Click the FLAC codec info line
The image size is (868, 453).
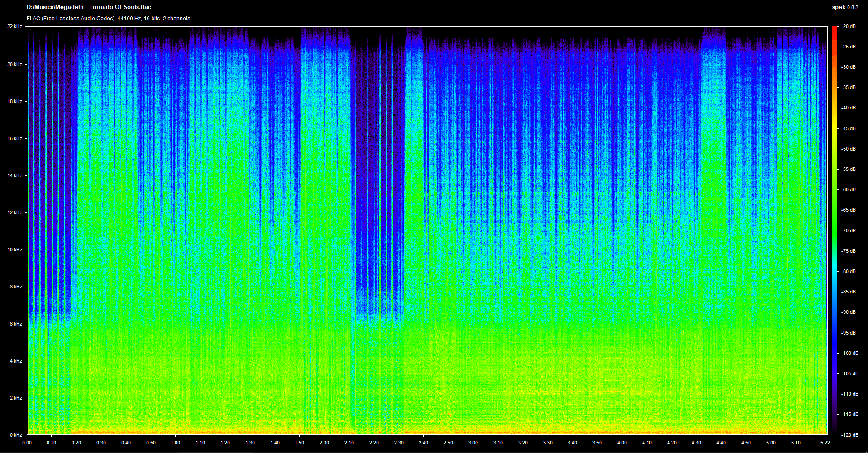point(108,19)
